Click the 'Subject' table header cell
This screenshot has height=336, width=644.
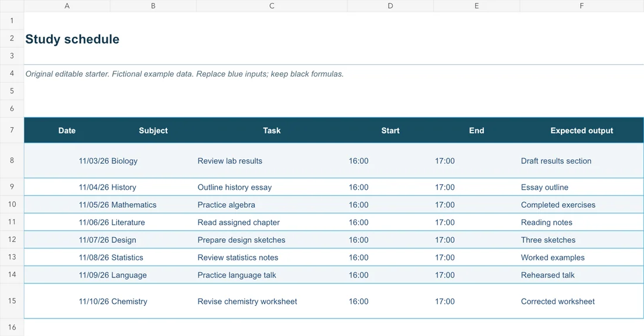click(153, 131)
